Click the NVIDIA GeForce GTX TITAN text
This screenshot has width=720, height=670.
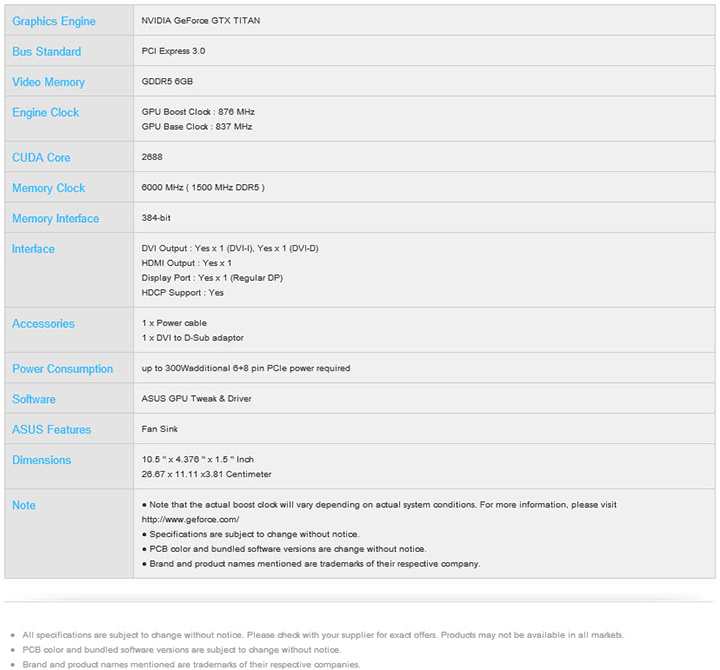point(201,21)
